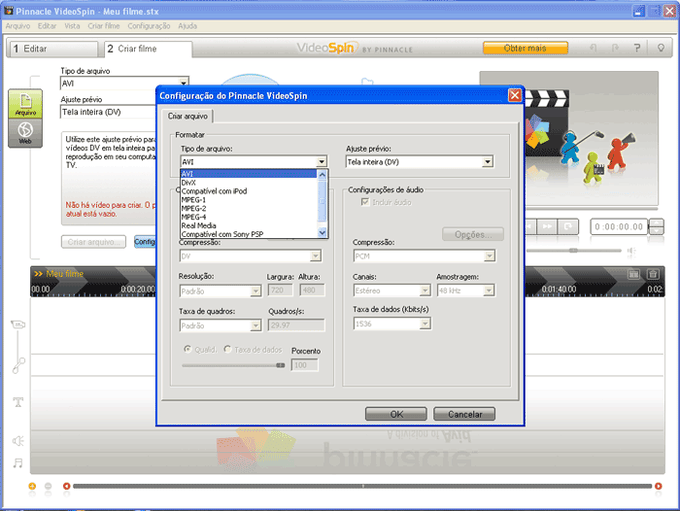Open the Taxa de quadros dropdown
This screenshot has width=680, height=511.
[256, 325]
